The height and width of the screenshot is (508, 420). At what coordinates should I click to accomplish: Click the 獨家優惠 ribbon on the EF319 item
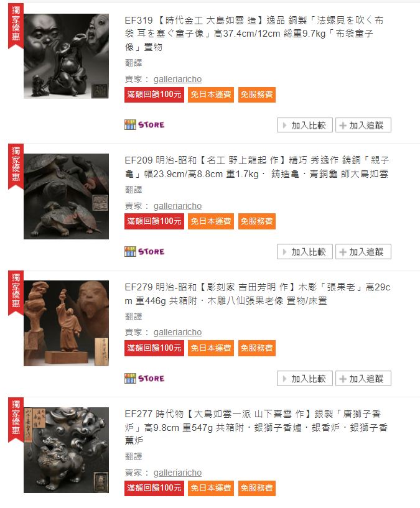click(16, 27)
